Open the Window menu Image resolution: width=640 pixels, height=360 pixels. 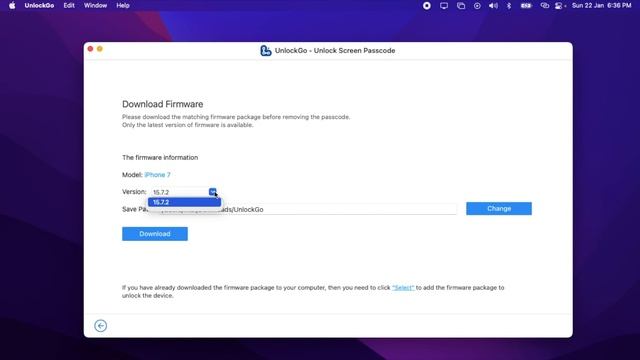95,5
